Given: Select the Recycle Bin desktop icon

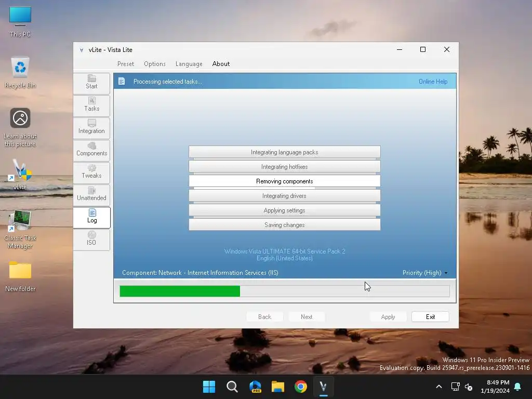Looking at the screenshot, I should tap(20, 72).
